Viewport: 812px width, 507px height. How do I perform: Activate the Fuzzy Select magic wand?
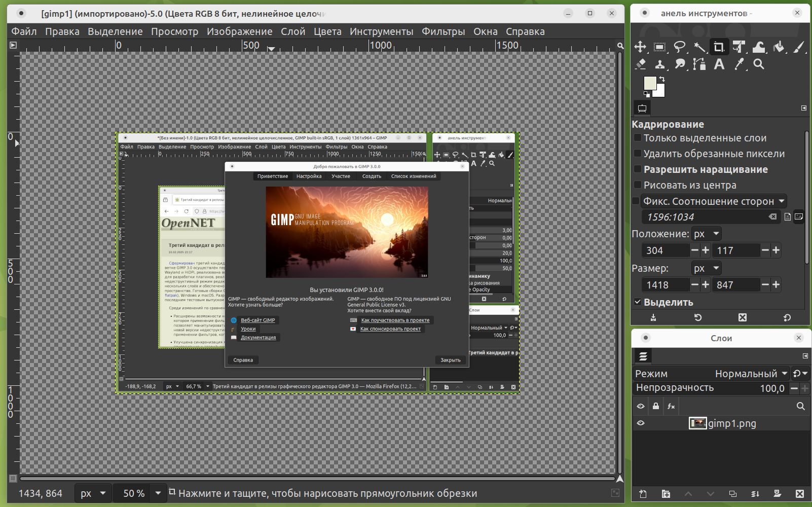pyautogui.click(x=699, y=47)
